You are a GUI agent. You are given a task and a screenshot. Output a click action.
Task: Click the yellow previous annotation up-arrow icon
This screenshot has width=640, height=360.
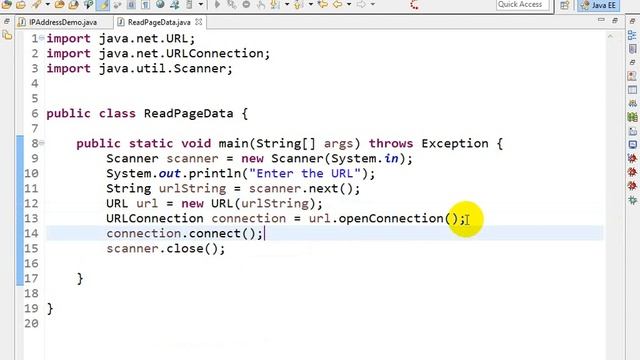pos(298,5)
